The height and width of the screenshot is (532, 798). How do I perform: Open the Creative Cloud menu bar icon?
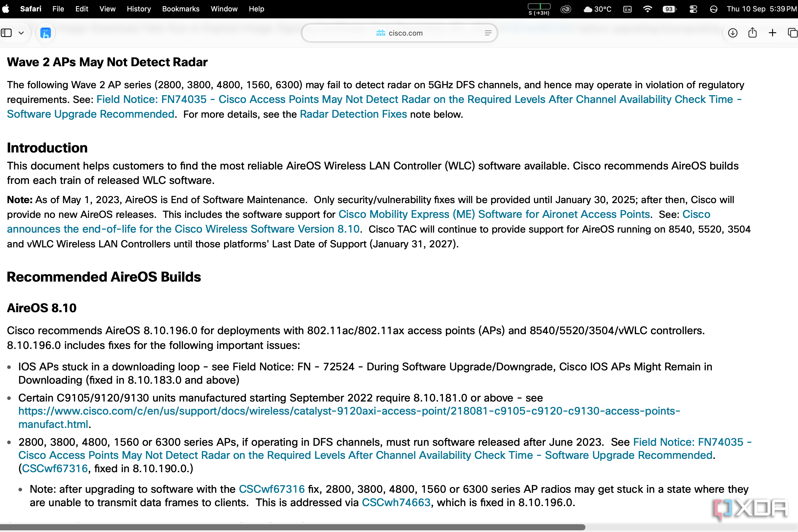tap(566, 9)
